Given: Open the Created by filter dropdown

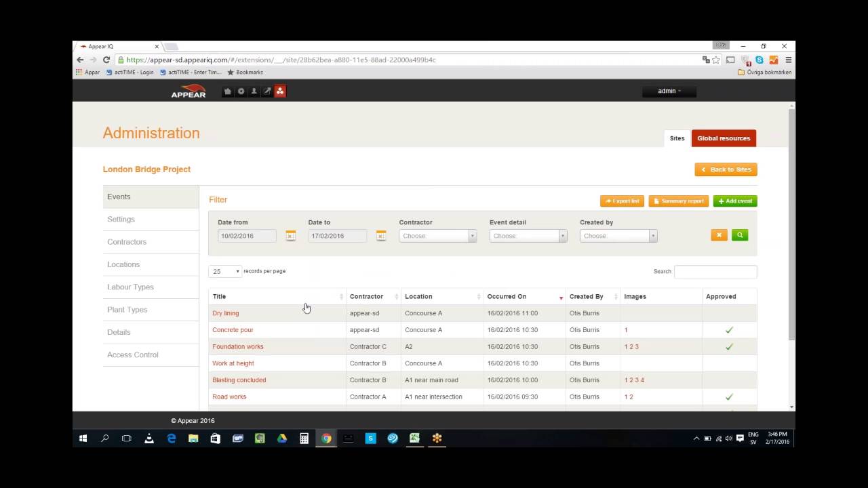Looking at the screenshot, I should (x=618, y=236).
